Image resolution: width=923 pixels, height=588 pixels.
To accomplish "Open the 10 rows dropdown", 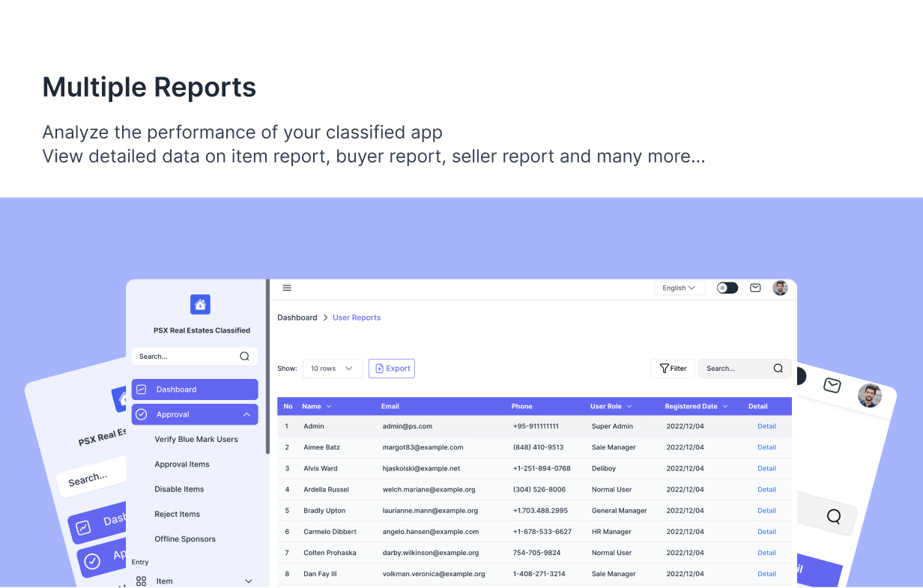I will click(x=332, y=369).
